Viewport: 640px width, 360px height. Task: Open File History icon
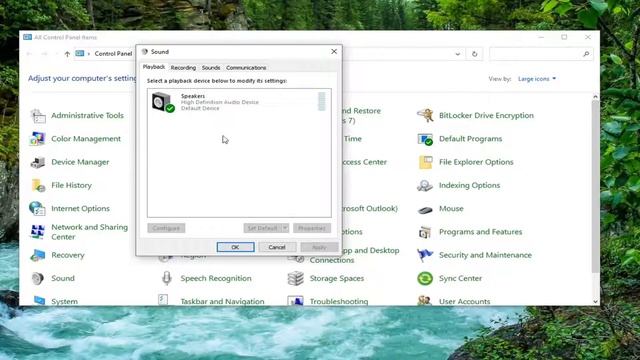pos(38,185)
